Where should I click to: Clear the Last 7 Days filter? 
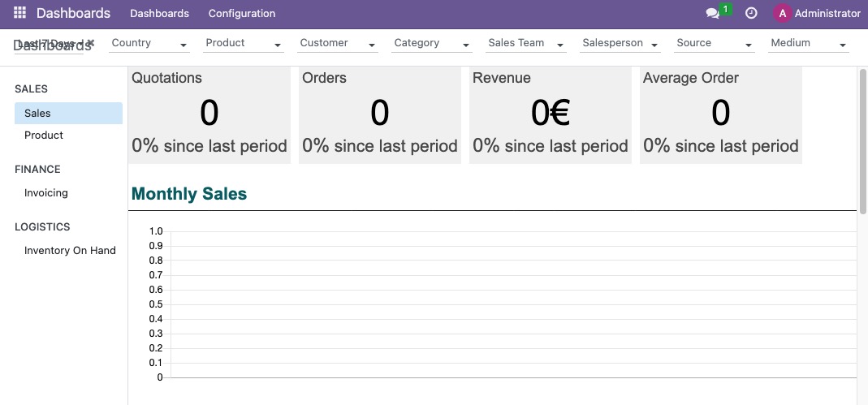pyautogui.click(x=91, y=42)
